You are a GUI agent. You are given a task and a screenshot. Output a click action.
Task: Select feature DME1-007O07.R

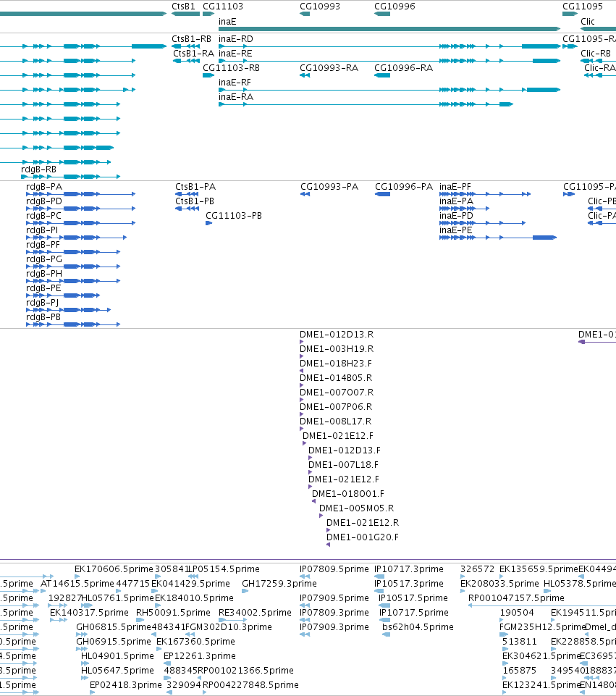(302, 400)
